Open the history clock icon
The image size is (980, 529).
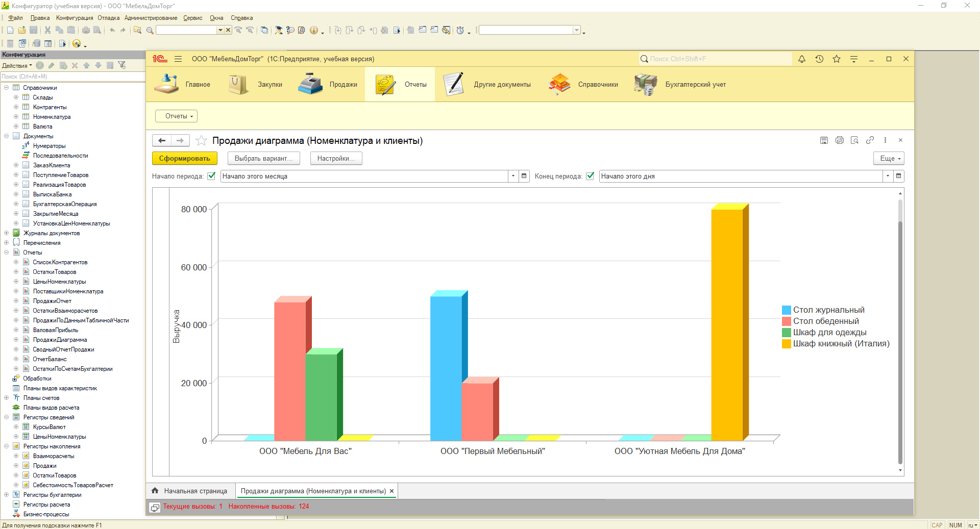pyautogui.click(x=819, y=59)
